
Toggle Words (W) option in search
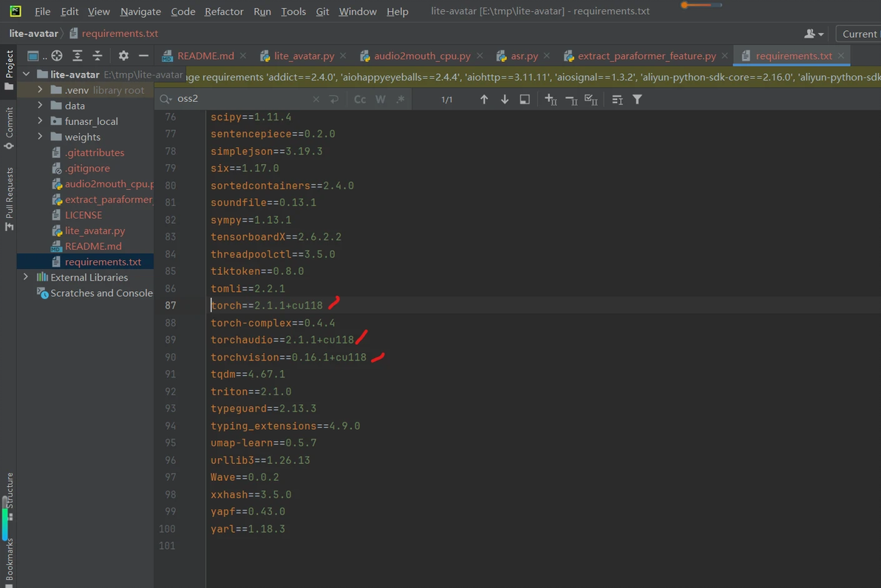(380, 99)
